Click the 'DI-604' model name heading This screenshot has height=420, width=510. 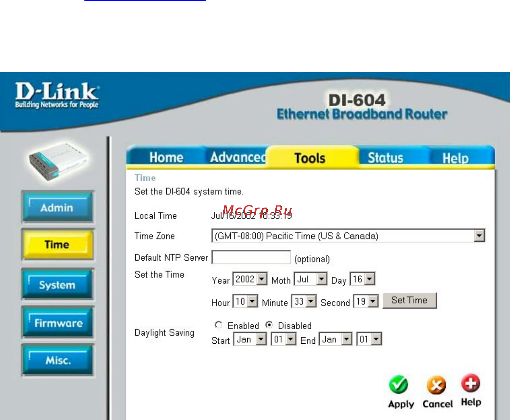357,100
